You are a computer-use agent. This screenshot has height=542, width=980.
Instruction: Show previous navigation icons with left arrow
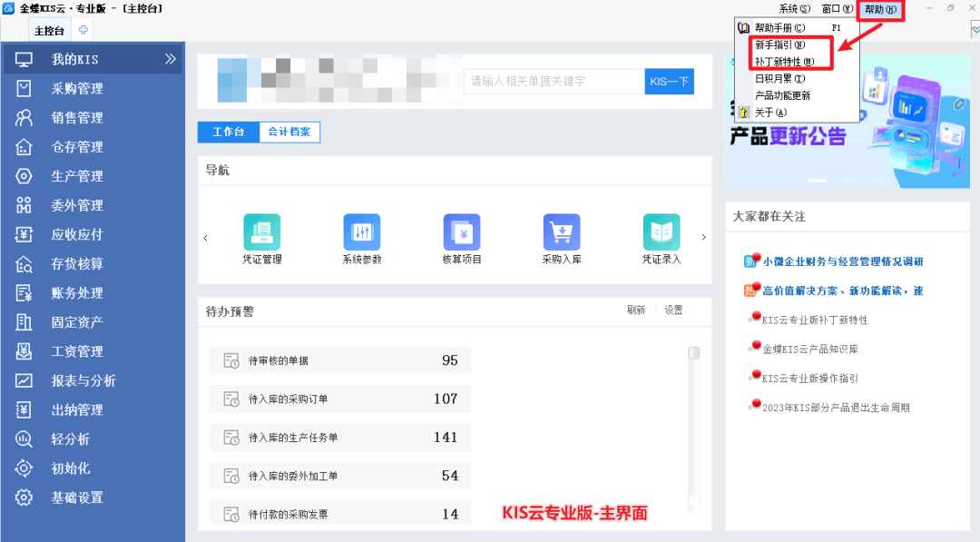(206, 238)
